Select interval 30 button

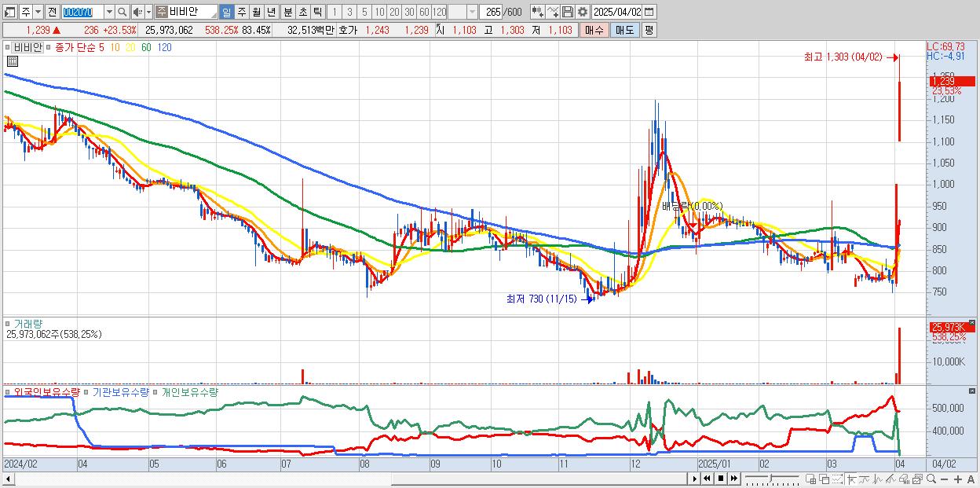point(409,12)
